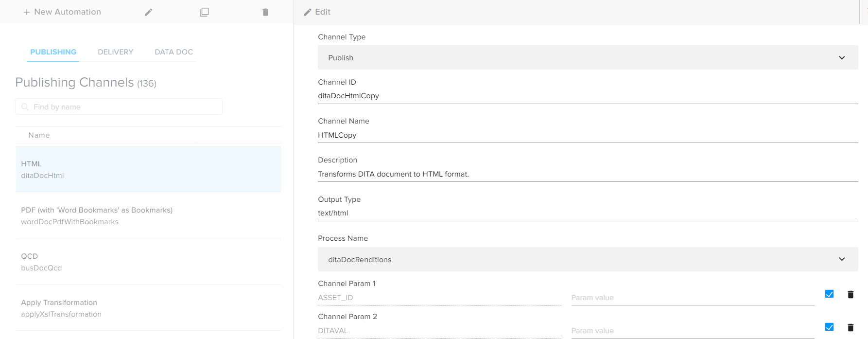
Task: Click the Name column header
Action: (39, 135)
